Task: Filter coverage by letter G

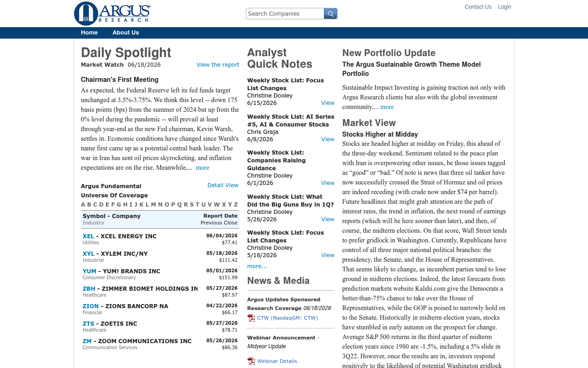Action: click(119, 205)
